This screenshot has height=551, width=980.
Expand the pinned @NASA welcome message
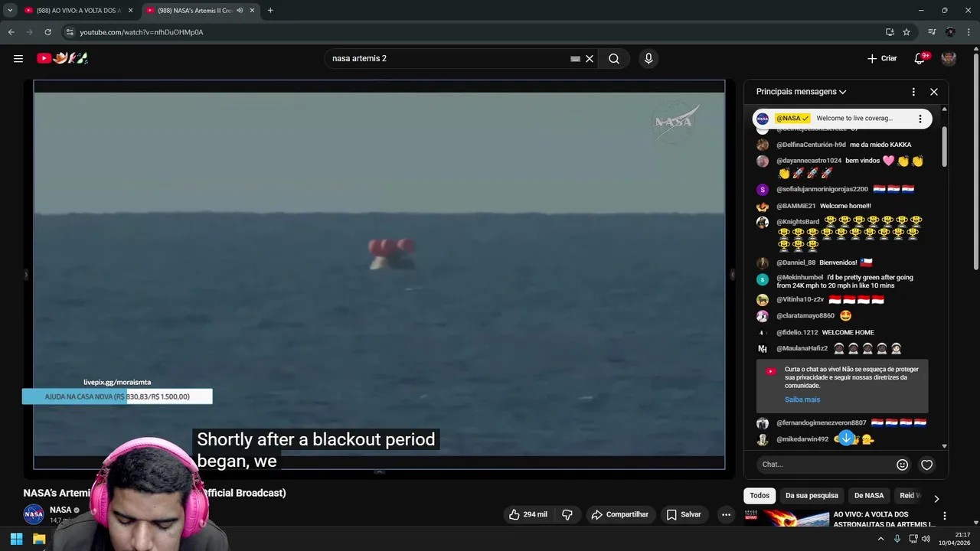click(x=842, y=119)
